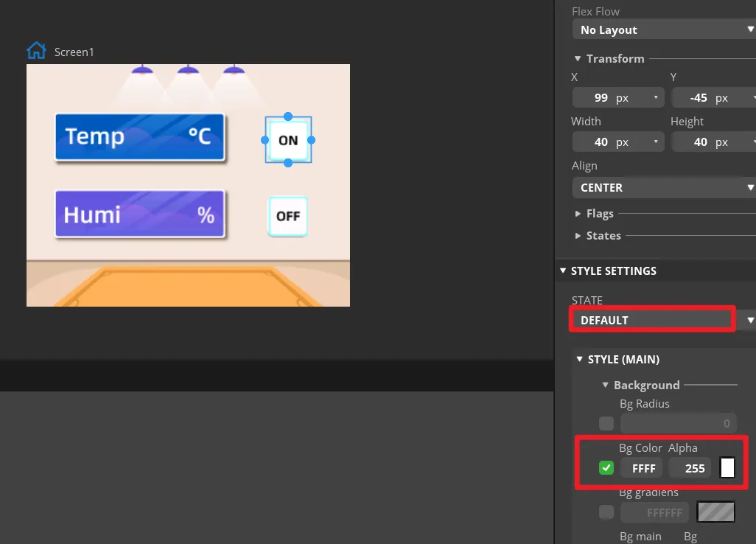Collapse the STYLE SETTINGS section
The width and height of the screenshot is (756, 544).
[564, 271]
